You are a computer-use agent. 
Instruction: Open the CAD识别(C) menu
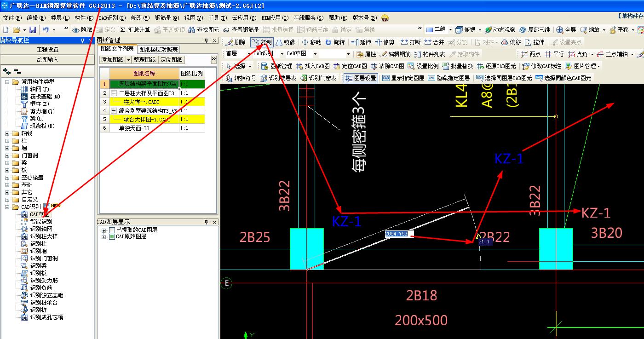pyautogui.click(x=112, y=18)
